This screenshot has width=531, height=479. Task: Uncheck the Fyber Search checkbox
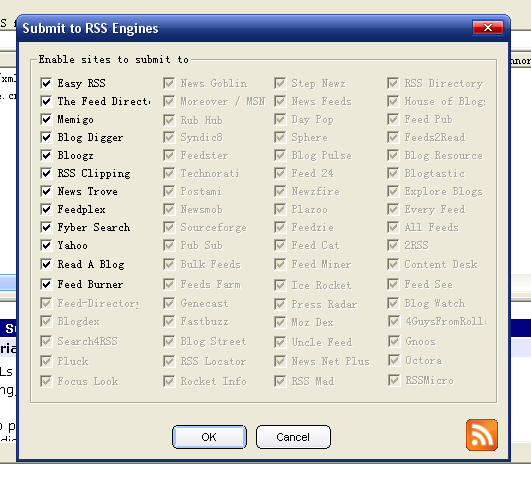pos(46,227)
